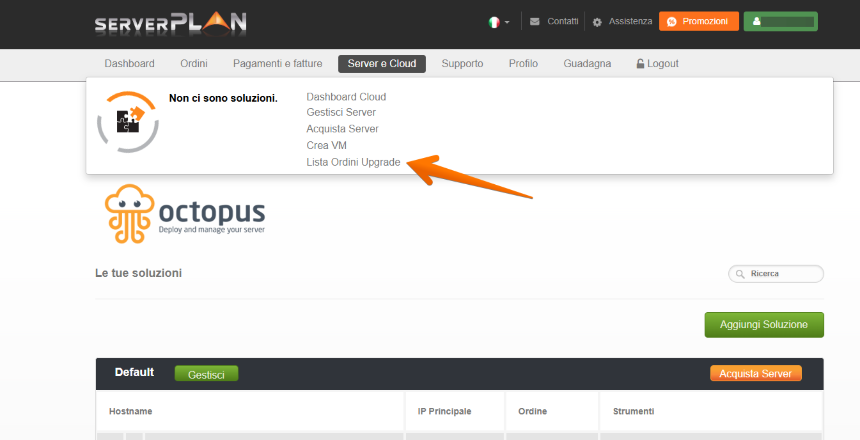Open the Dashboard menu item
This screenshot has width=860, height=440.
click(129, 64)
